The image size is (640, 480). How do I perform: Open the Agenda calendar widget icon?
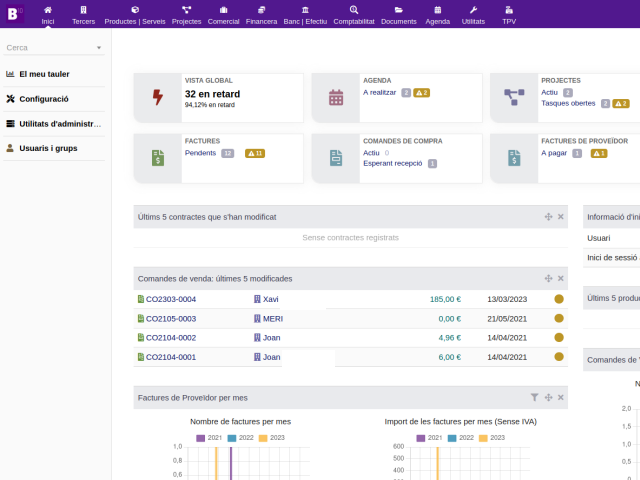(336, 97)
